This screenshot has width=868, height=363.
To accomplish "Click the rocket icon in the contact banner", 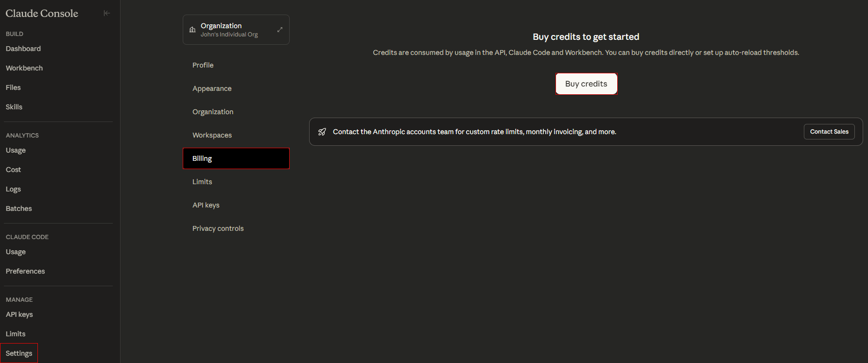I will pos(322,132).
